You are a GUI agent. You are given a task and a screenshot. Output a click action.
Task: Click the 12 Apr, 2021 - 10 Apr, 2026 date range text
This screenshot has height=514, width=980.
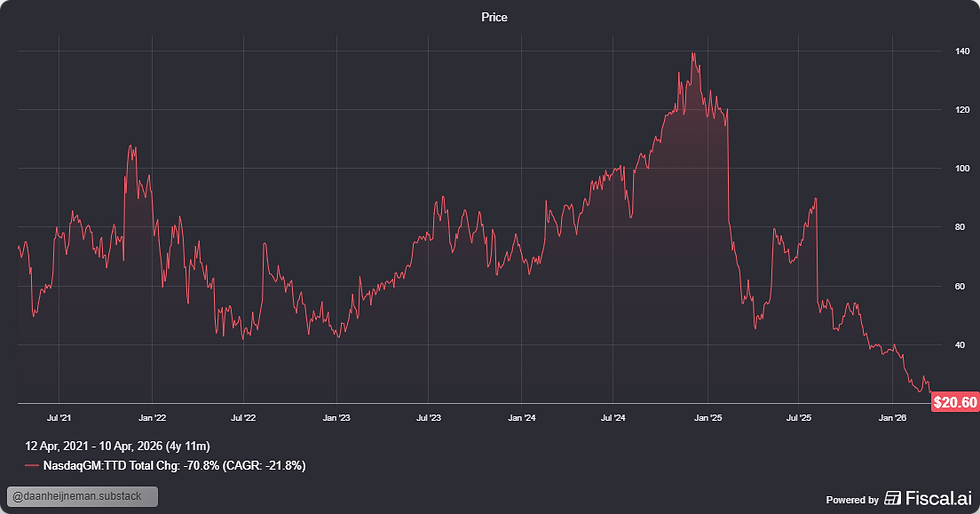click(118, 446)
